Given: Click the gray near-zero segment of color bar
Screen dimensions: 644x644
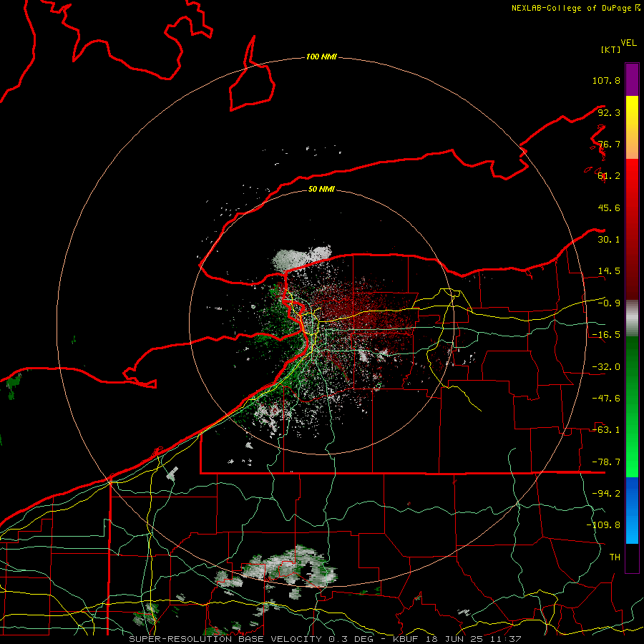Looking at the screenshot, I should pyautogui.click(x=632, y=318).
